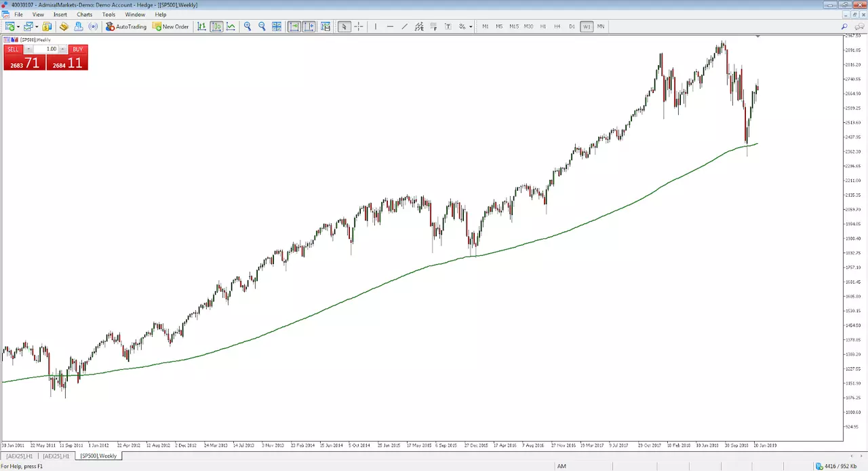Open the Tools menu
This screenshot has width=868, height=471.
click(108, 14)
